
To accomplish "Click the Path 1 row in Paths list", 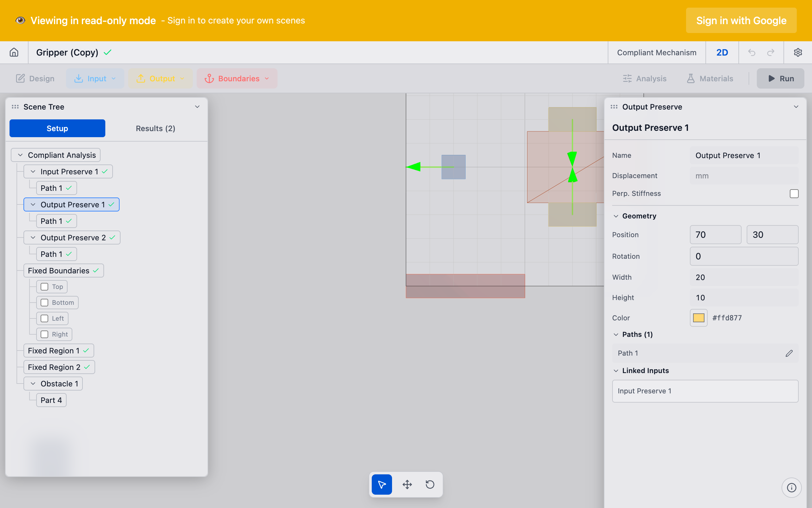I will pyautogui.click(x=705, y=353).
